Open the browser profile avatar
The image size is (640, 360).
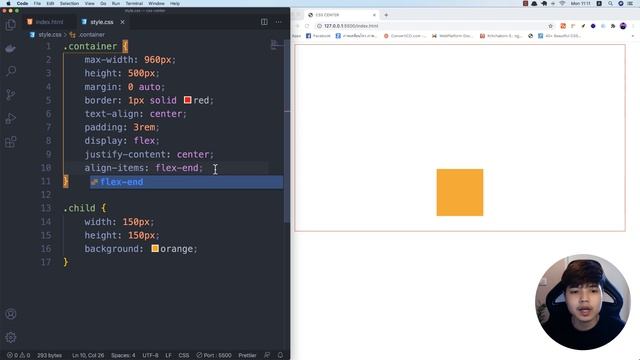pyautogui.click(x=623, y=26)
